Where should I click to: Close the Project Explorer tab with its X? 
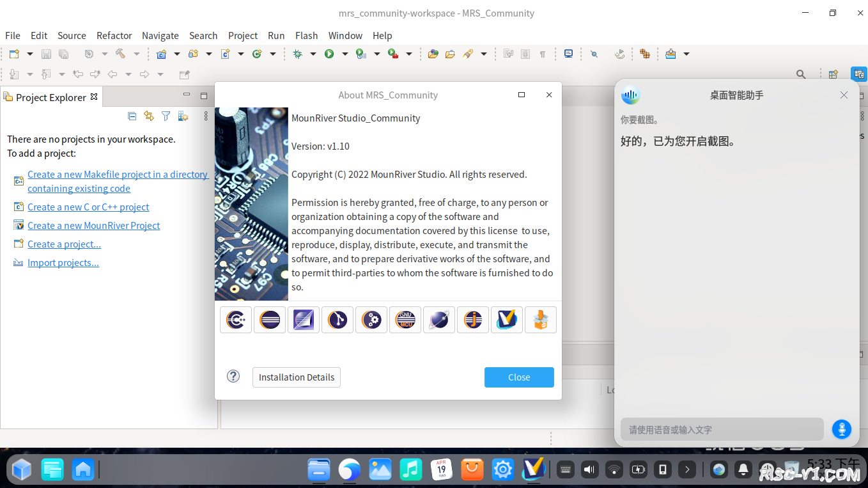(94, 97)
